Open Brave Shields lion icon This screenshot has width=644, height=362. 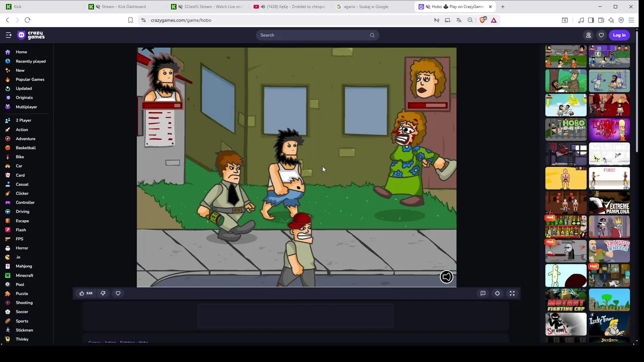click(x=483, y=20)
